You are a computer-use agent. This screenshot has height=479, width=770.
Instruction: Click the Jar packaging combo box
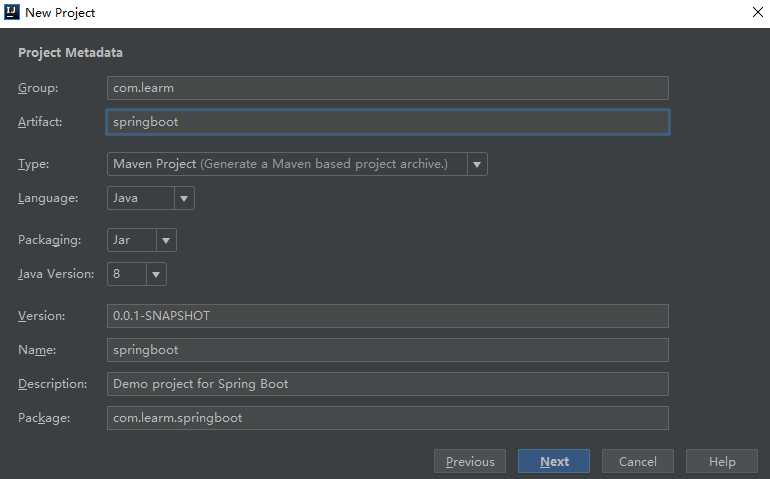tap(131, 240)
